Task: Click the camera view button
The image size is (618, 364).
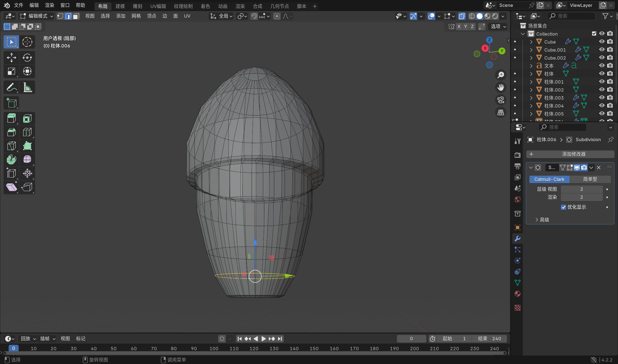Action: coord(500,100)
